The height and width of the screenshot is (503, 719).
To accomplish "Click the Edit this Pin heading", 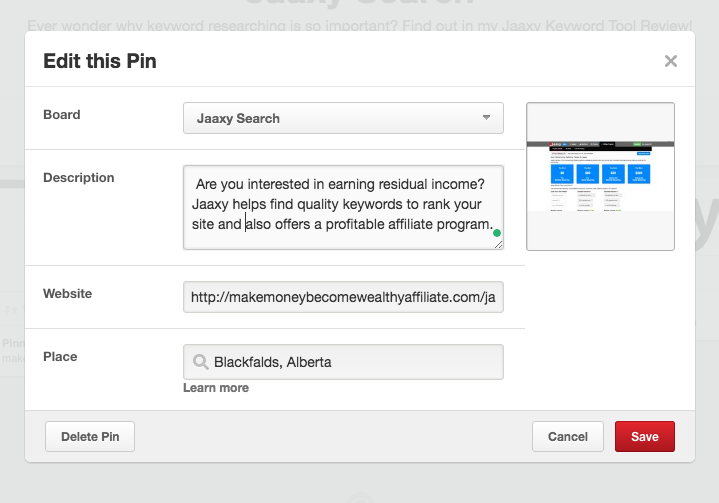I will 100,61.
